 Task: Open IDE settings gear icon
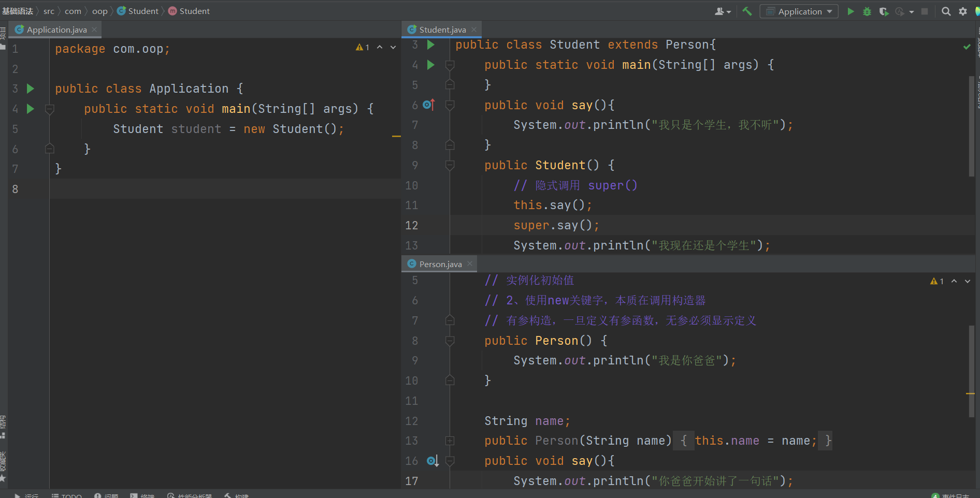coord(963,11)
